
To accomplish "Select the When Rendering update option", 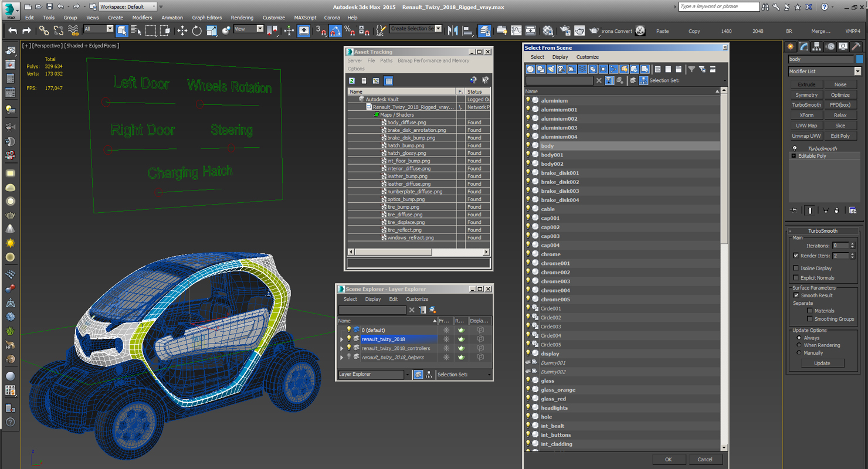I will [x=799, y=345].
